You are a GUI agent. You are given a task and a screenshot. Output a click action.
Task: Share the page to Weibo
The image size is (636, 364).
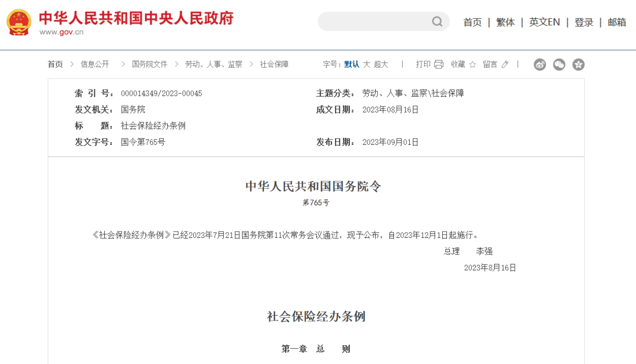[x=540, y=65]
